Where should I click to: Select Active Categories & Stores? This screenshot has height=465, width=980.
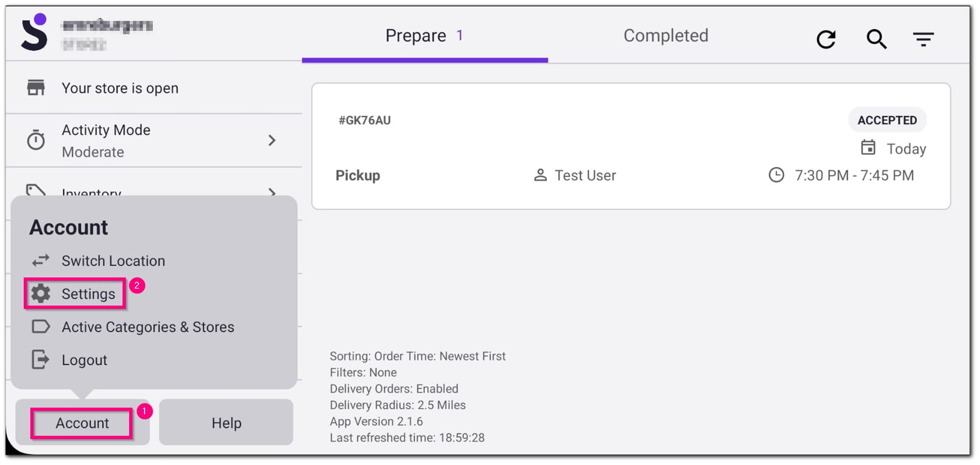147,327
